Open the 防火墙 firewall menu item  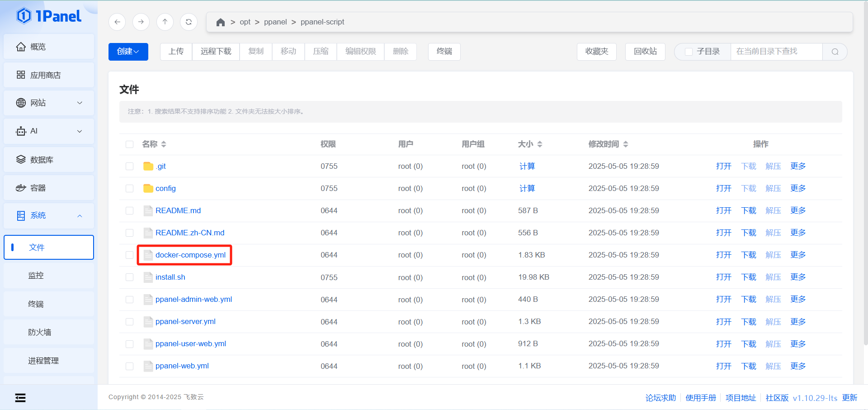point(49,332)
